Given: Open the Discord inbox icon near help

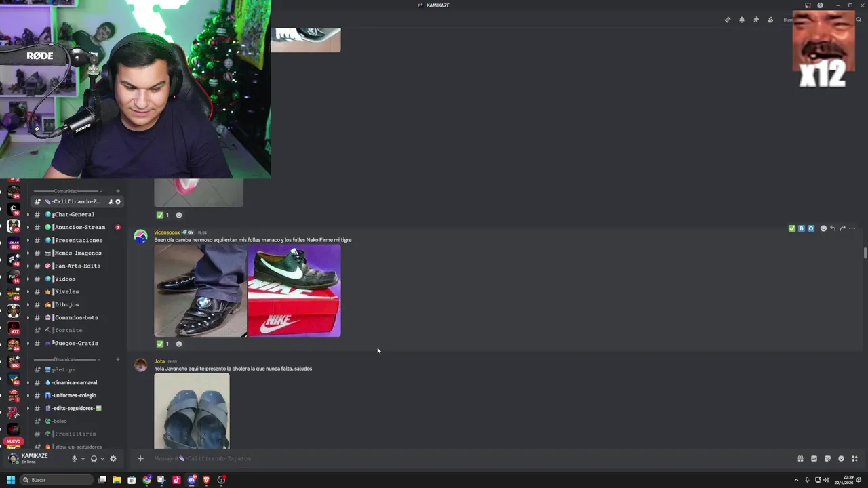Looking at the screenshot, I should (808, 5).
